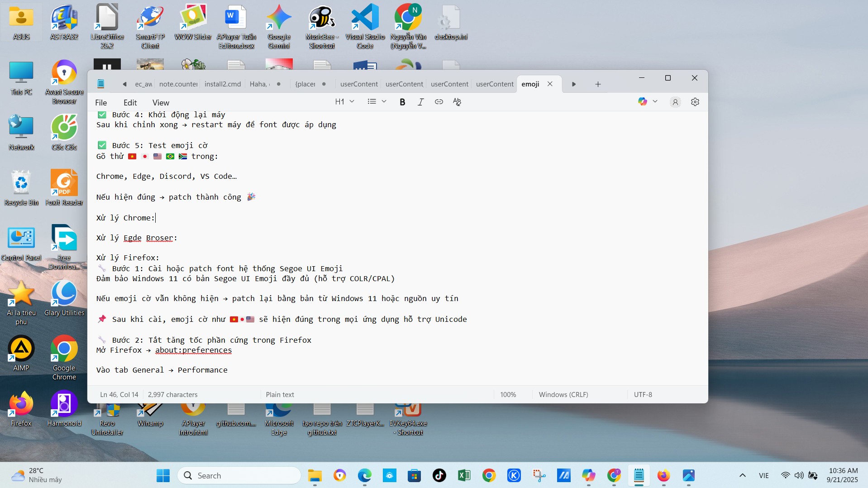Create a new Notepad tab

point(597,84)
